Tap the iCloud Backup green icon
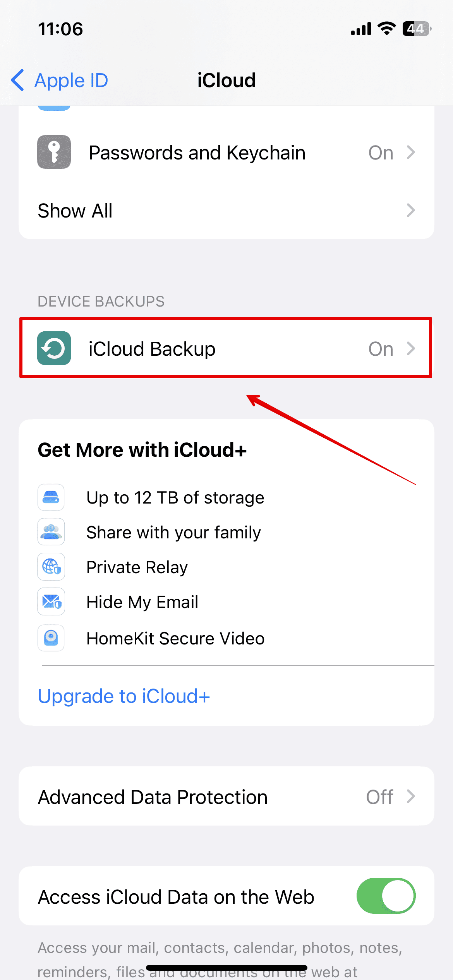The height and width of the screenshot is (980, 453). pos(54,348)
